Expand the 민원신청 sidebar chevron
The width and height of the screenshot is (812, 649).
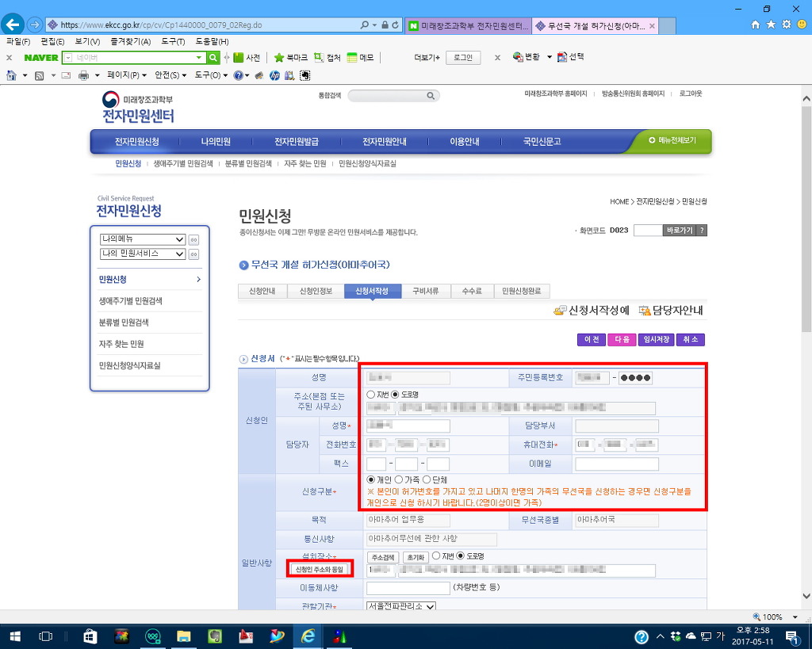(x=199, y=280)
